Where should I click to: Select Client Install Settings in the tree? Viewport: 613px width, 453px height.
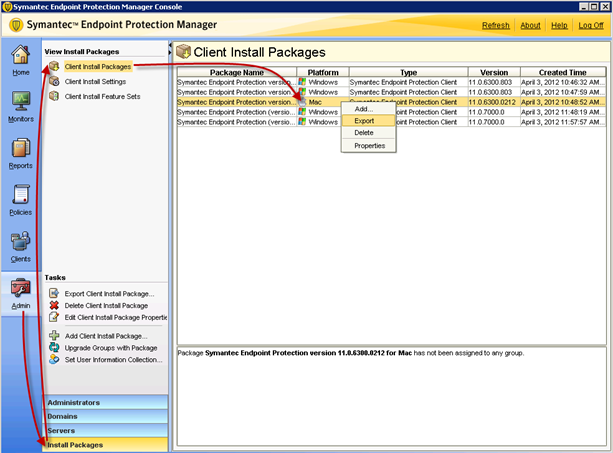click(x=95, y=81)
